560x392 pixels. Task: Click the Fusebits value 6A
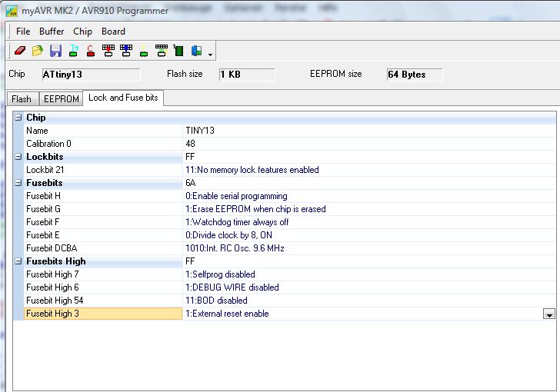click(x=190, y=183)
